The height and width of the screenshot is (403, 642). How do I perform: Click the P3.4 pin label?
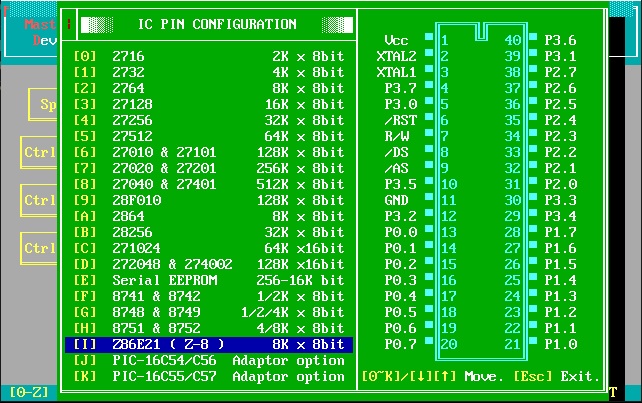click(561, 216)
